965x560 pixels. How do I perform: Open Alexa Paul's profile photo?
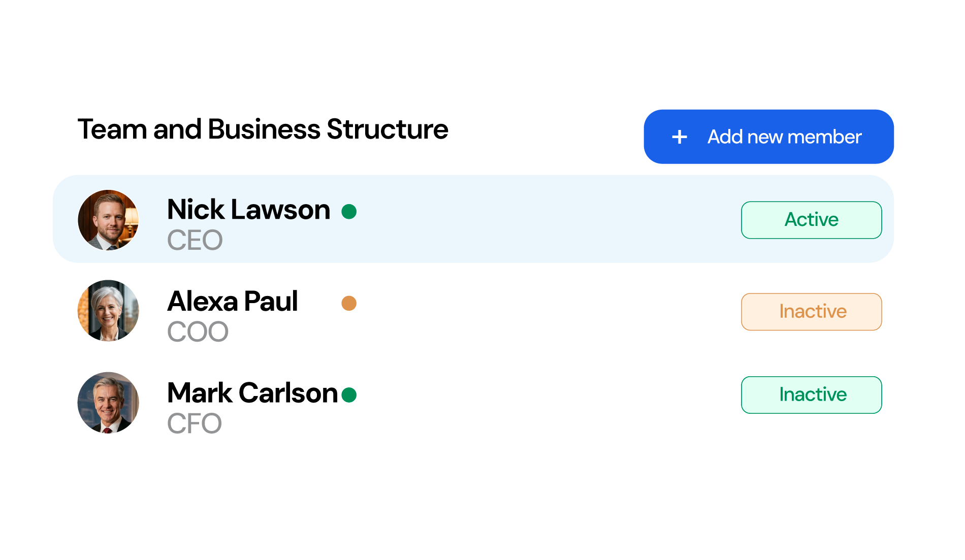(108, 311)
